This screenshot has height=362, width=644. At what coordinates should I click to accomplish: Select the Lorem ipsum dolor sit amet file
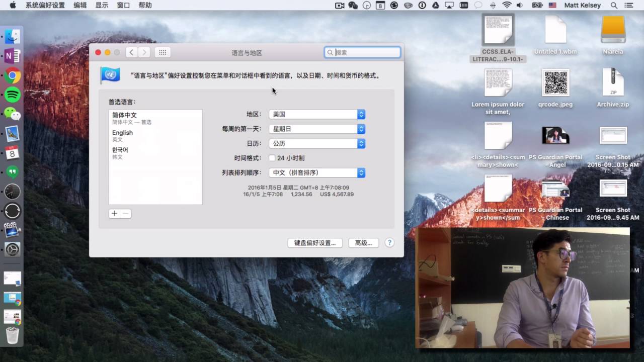click(498, 92)
